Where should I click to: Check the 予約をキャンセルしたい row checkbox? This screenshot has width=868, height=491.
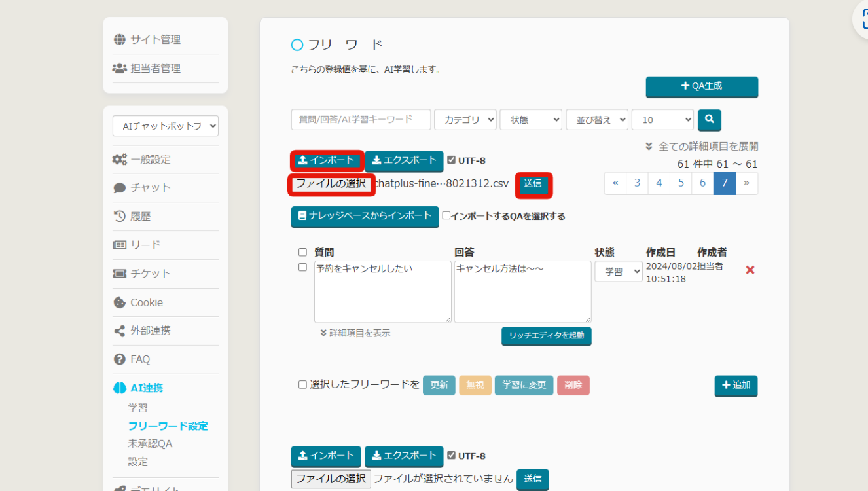click(x=302, y=267)
